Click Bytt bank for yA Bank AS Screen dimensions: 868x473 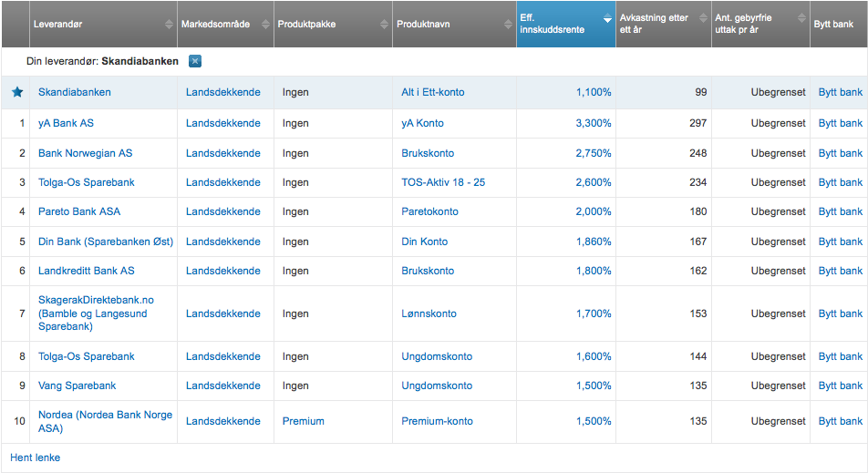click(x=841, y=123)
